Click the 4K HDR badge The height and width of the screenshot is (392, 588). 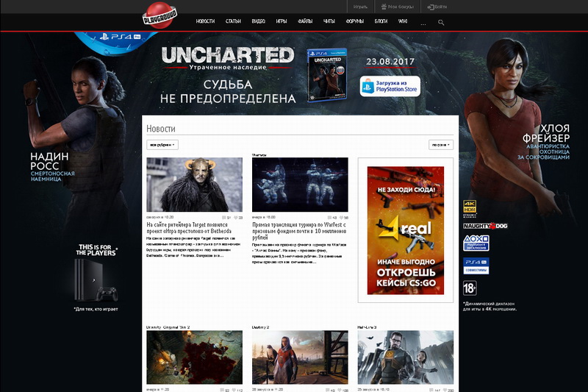pyautogui.click(x=470, y=207)
